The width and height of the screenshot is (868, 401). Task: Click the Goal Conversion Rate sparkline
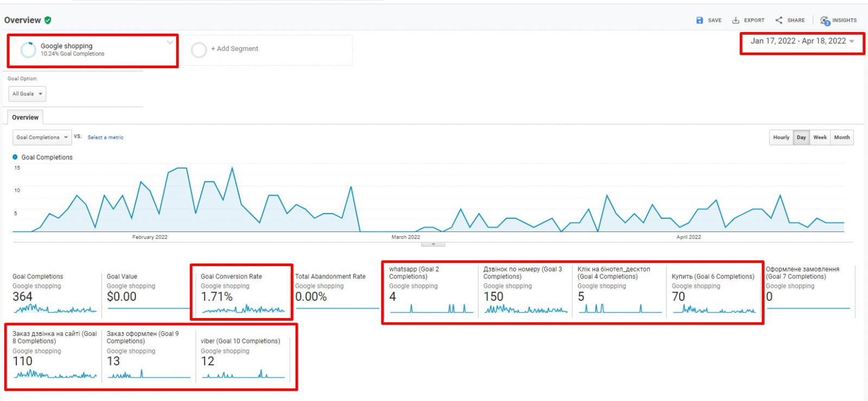pyautogui.click(x=243, y=310)
